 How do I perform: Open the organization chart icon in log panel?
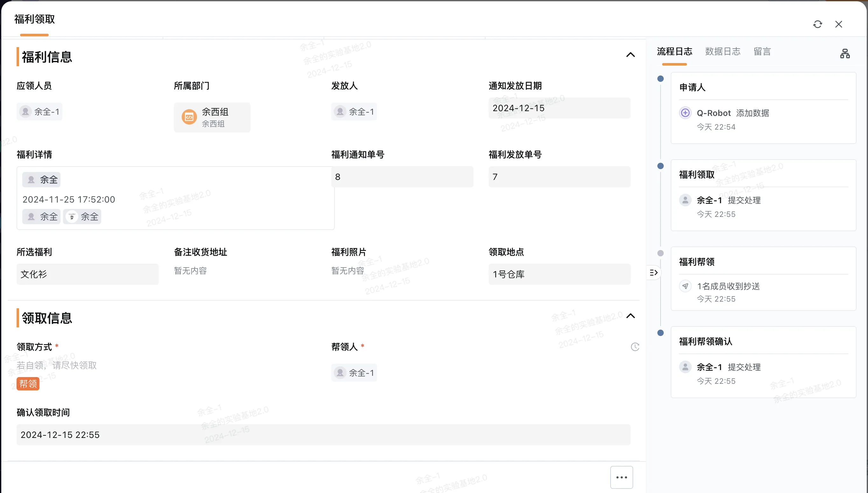pos(845,54)
